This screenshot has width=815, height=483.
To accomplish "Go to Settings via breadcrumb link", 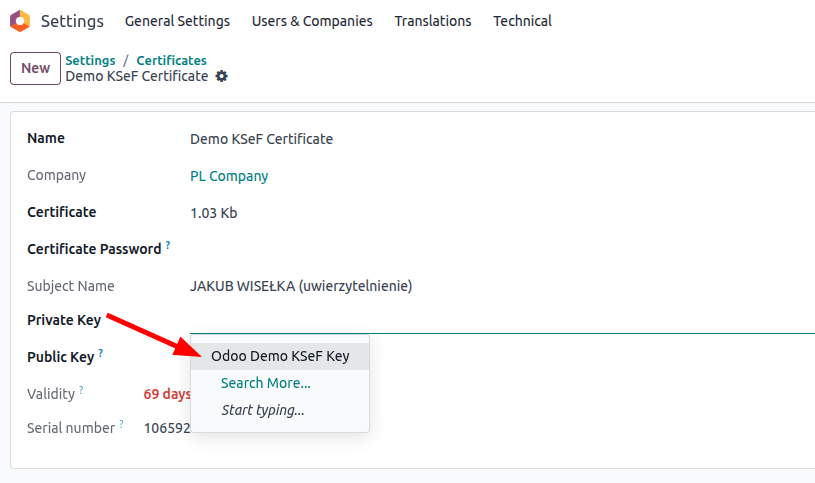I will pos(90,61).
